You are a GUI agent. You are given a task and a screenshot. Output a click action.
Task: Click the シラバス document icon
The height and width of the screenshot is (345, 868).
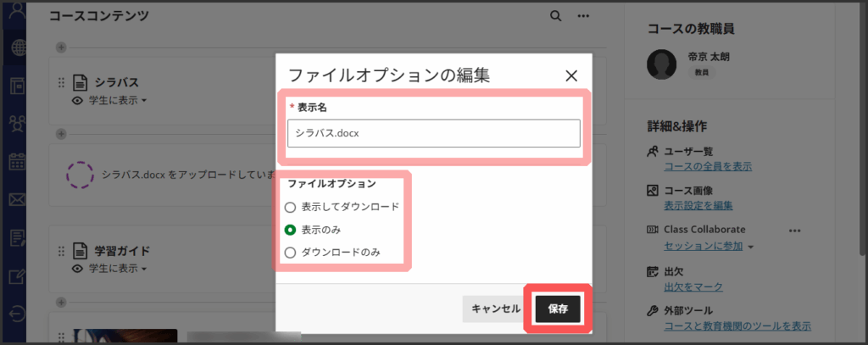81,82
